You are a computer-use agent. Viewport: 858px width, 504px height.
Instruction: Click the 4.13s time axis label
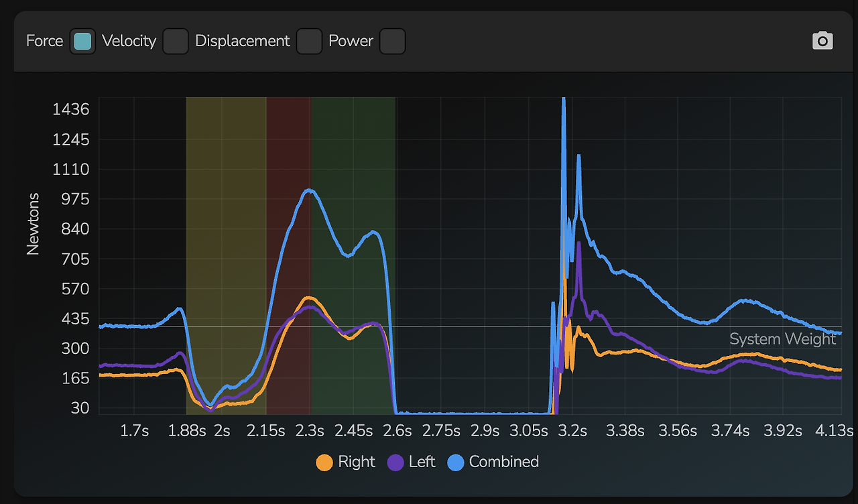(x=834, y=430)
